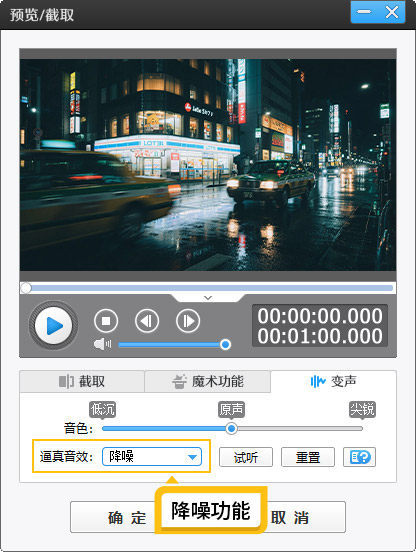Stop the video playback
This screenshot has height=552, width=416.
(106, 321)
